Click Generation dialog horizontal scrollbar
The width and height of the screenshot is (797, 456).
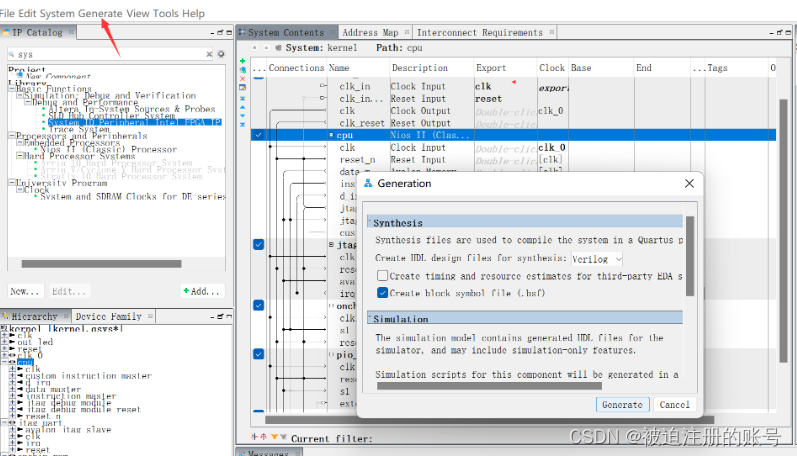489,386
